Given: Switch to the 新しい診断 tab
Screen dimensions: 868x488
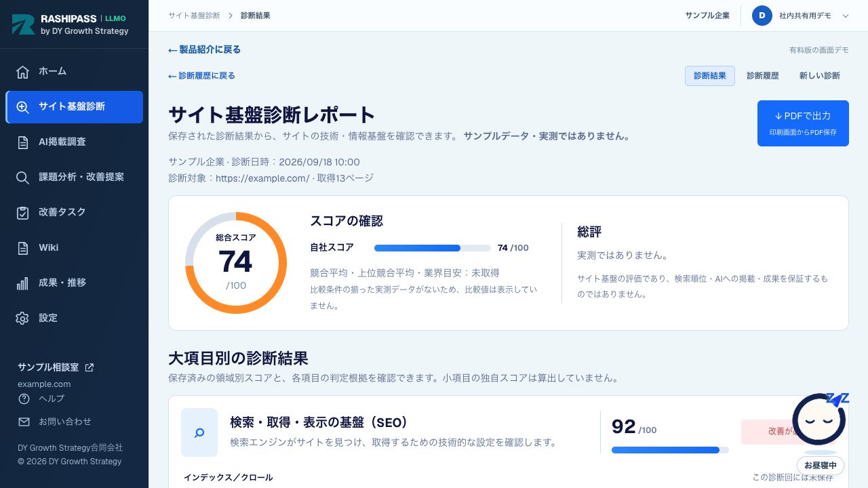Looking at the screenshot, I should pyautogui.click(x=820, y=76).
